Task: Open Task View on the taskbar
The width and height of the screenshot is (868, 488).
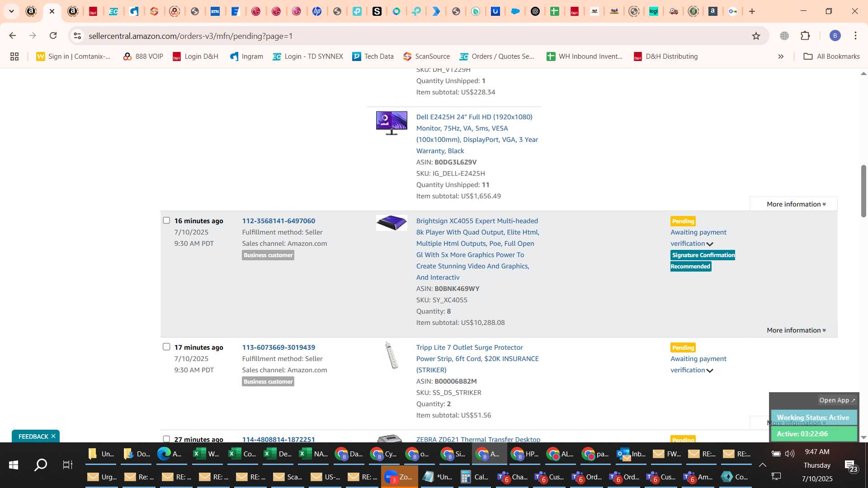Action: click(x=68, y=465)
